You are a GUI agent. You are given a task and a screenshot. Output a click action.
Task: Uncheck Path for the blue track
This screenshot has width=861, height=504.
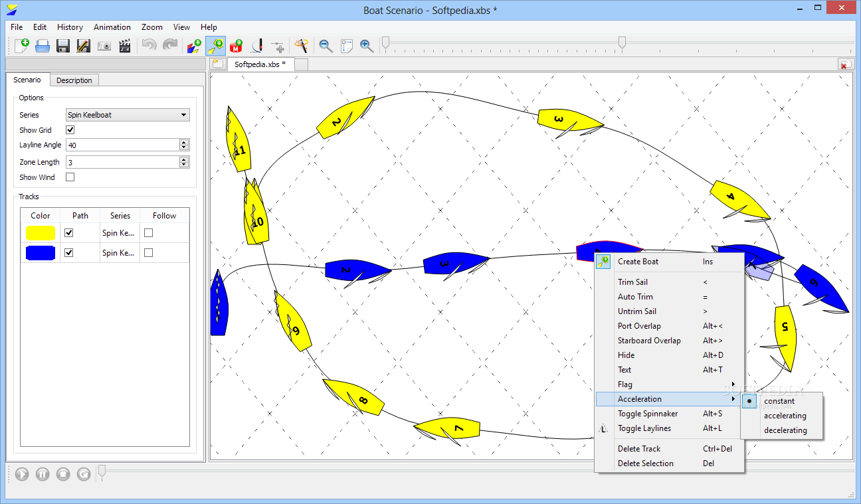click(68, 253)
